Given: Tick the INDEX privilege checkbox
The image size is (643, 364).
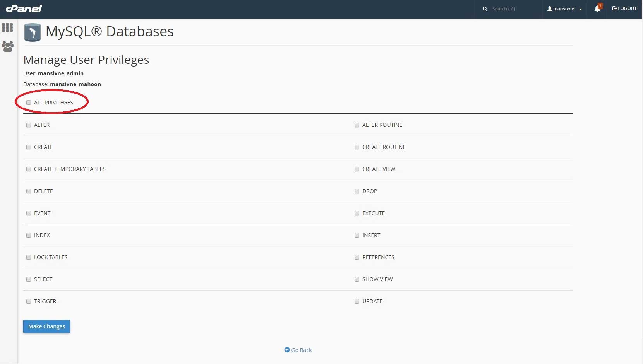Looking at the screenshot, I should pyautogui.click(x=29, y=235).
